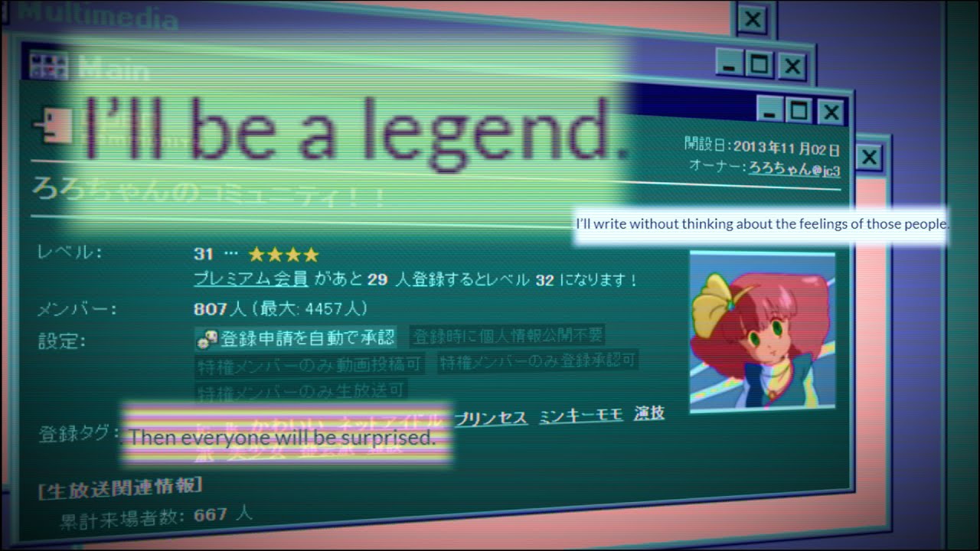Click the four gold stars rating
The image size is (980, 551).
[283, 255]
